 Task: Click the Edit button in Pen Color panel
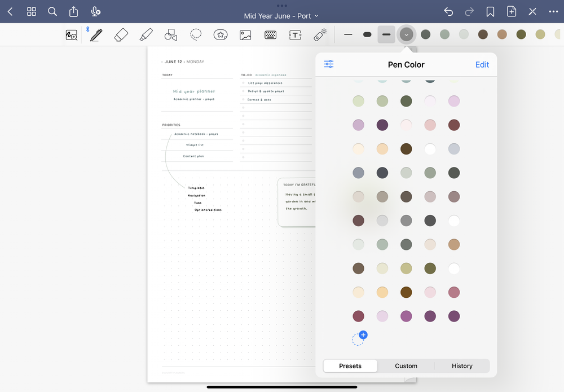(x=482, y=64)
